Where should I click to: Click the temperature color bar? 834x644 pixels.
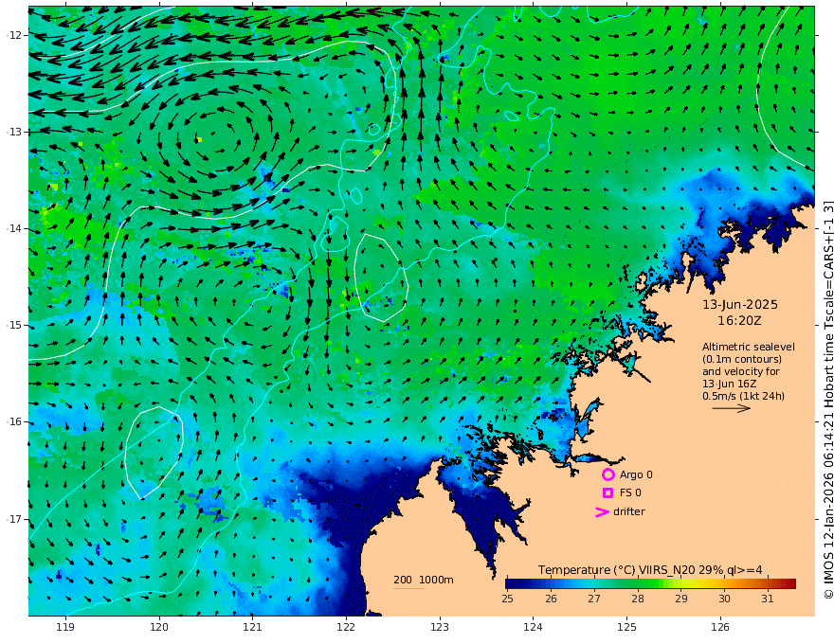pos(650,583)
